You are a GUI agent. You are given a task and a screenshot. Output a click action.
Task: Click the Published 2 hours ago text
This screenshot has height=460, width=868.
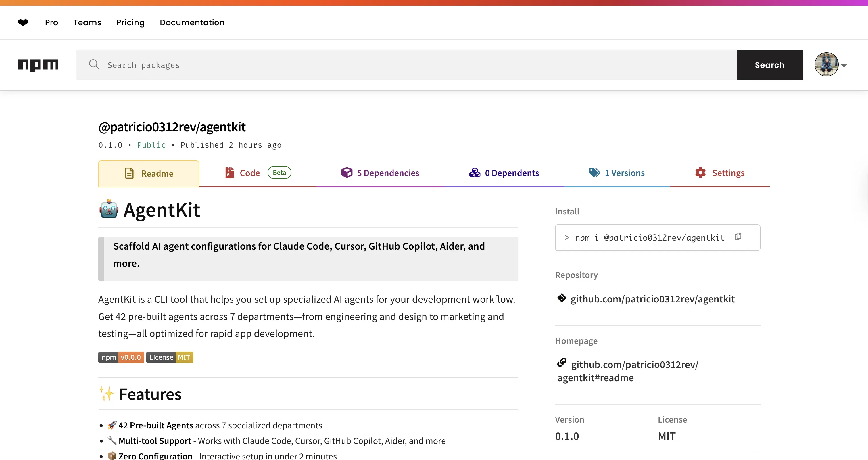[231, 145]
